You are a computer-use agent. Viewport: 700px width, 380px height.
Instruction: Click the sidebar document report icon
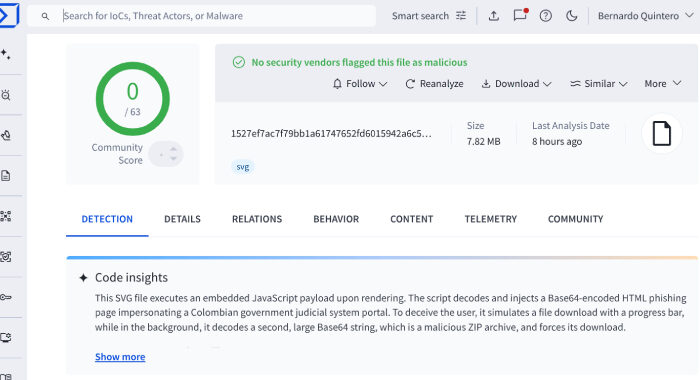pos(6,176)
